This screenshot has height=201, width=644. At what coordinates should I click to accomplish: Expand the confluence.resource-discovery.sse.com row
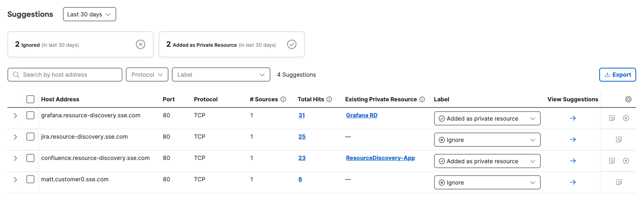[16, 158]
